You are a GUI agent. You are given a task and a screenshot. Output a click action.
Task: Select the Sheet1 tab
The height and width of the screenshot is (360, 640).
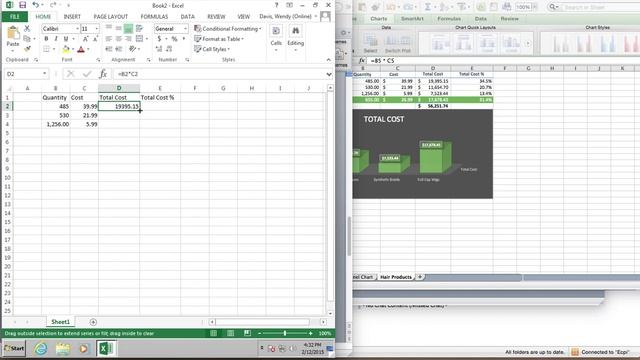tap(60, 322)
